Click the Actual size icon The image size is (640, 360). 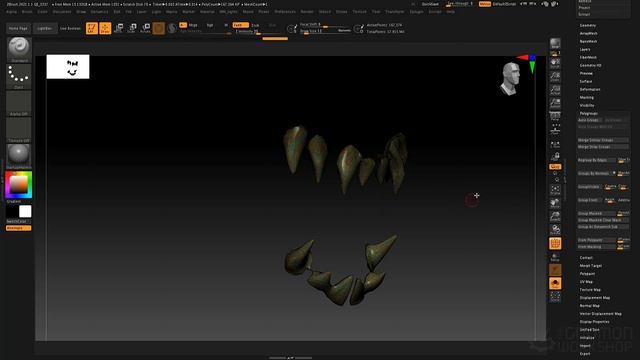pyautogui.click(x=555, y=90)
